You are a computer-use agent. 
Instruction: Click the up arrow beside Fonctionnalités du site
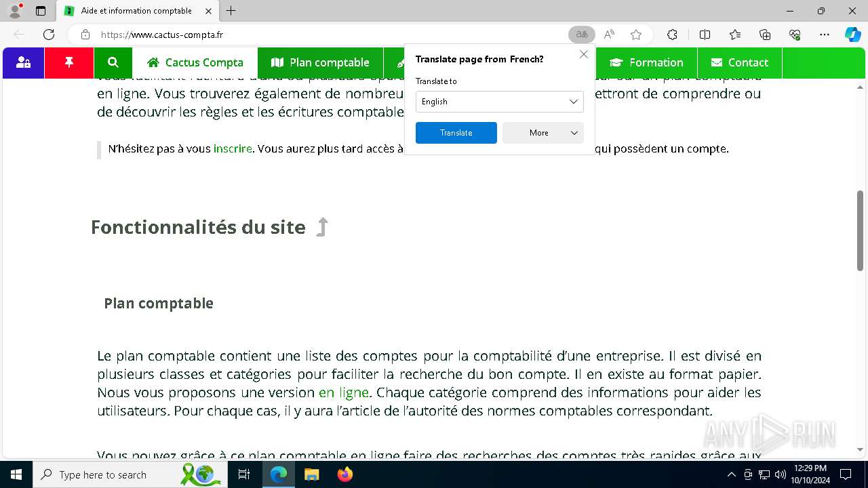tap(323, 227)
